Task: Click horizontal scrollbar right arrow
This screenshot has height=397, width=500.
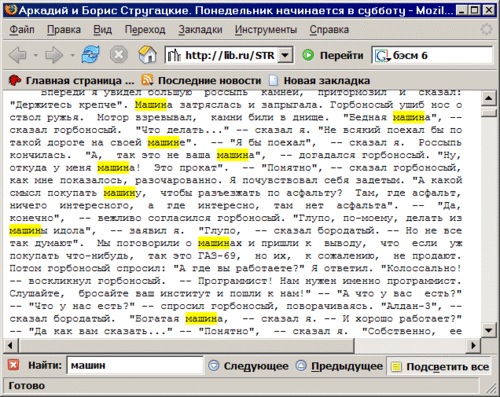Action: (x=473, y=345)
